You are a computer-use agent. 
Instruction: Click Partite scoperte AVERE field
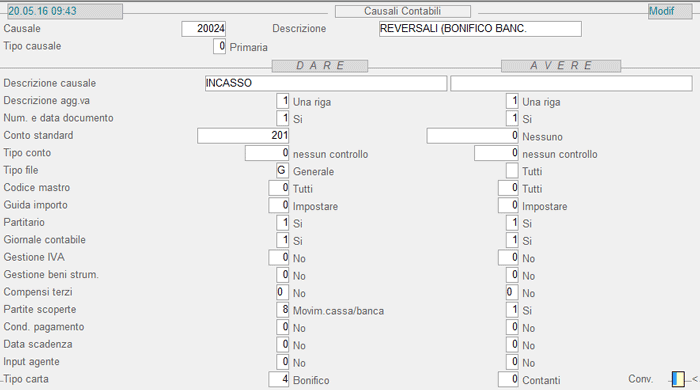point(512,309)
